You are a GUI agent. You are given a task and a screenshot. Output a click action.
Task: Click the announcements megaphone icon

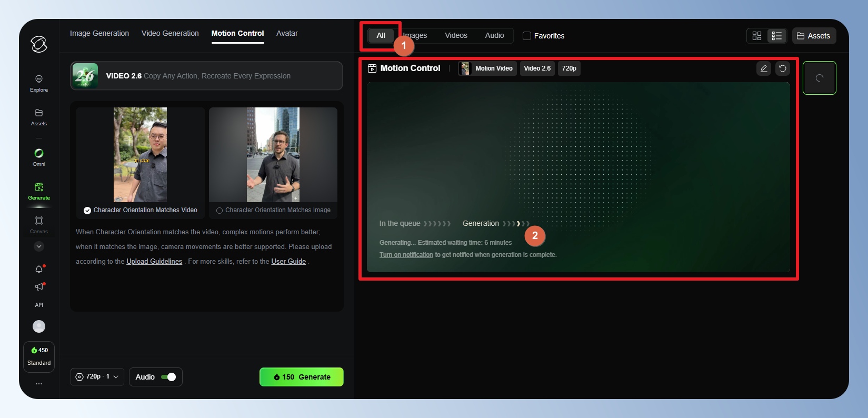point(39,287)
